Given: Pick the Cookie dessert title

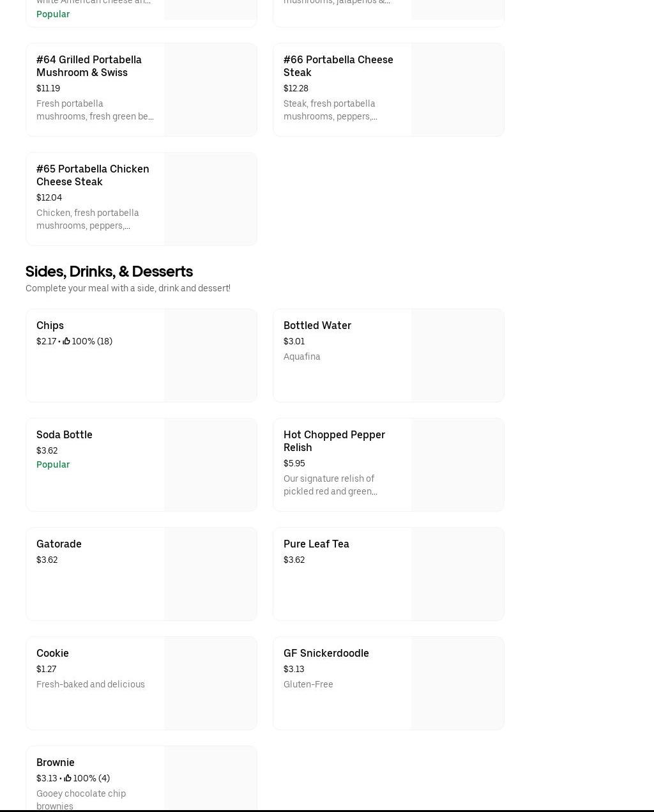Looking at the screenshot, I should point(52,653).
